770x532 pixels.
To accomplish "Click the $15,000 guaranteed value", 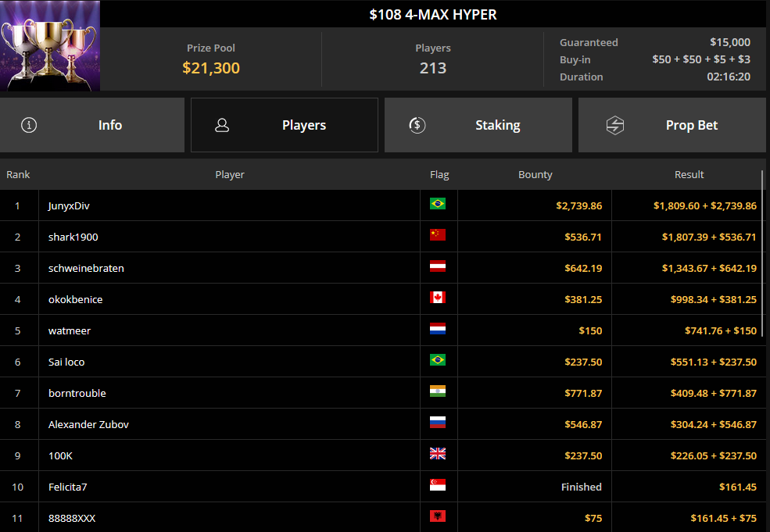I will (x=729, y=42).
